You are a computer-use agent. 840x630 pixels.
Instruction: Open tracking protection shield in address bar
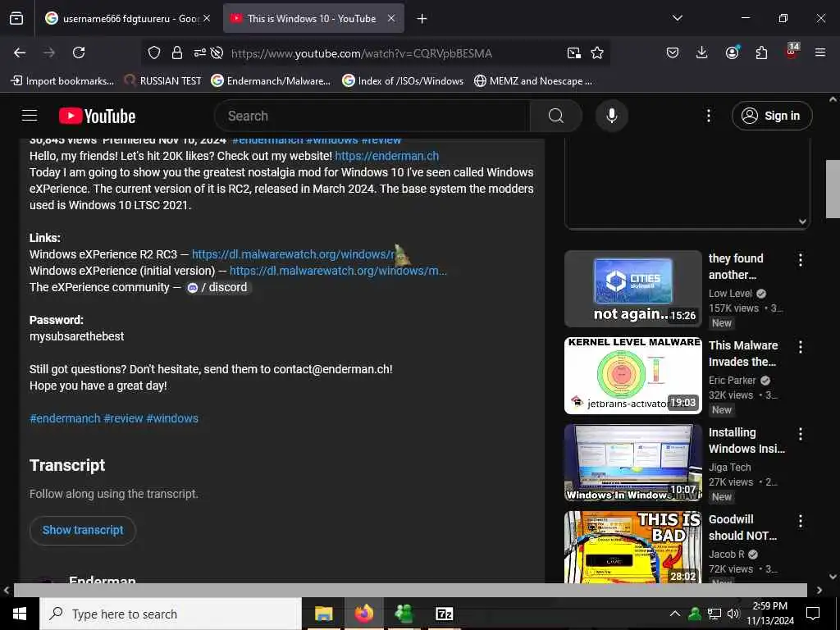coord(154,52)
